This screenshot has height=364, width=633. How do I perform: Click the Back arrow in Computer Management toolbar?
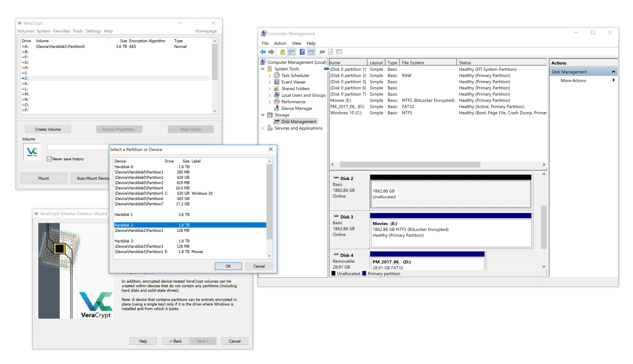point(262,52)
